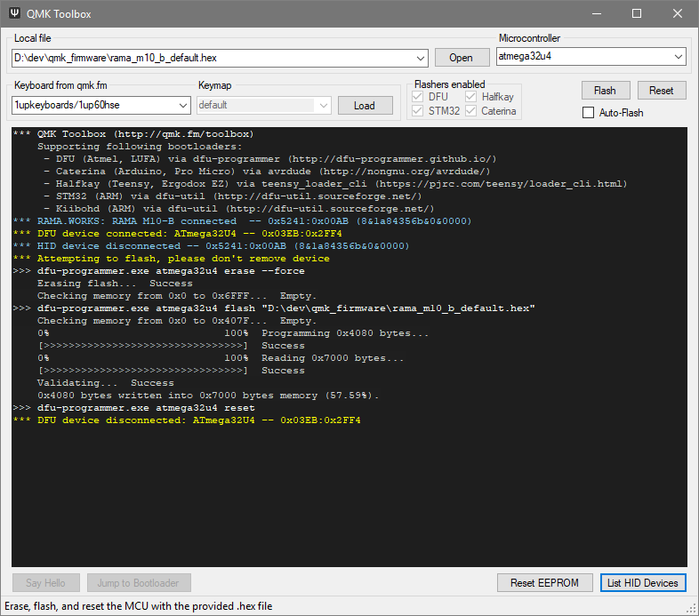
Task: Click the log line showing 57.59% memory written
Action: pos(208,396)
